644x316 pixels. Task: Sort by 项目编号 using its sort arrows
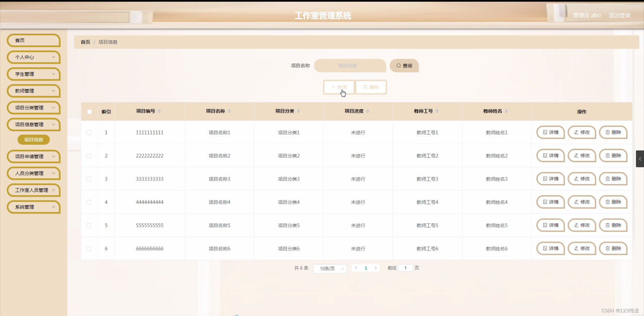[160, 111]
